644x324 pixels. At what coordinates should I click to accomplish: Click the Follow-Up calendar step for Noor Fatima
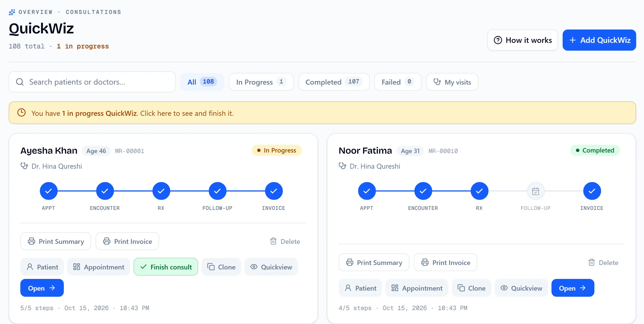pos(535,191)
